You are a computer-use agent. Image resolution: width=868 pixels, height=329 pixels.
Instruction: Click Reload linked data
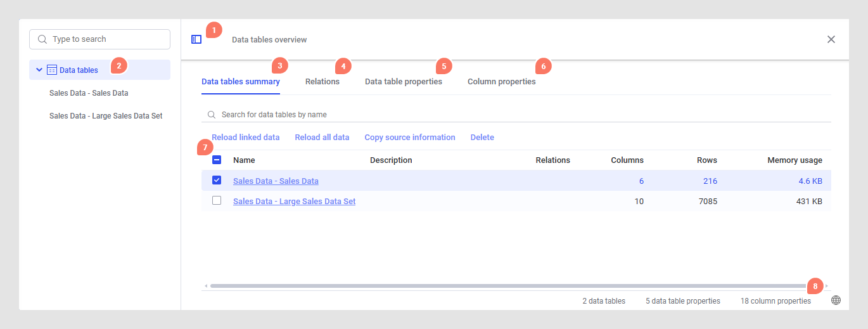[246, 138]
